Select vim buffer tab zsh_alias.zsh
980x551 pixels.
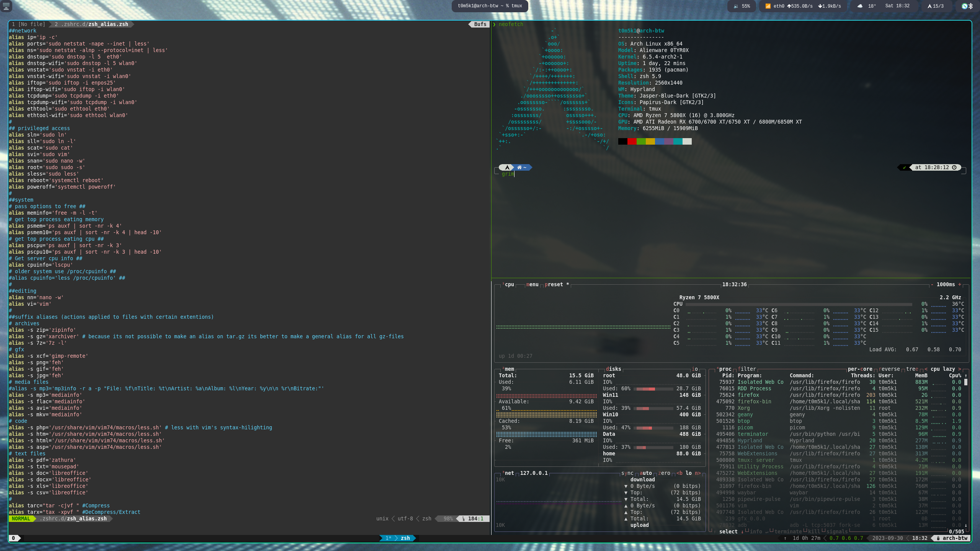pos(91,24)
